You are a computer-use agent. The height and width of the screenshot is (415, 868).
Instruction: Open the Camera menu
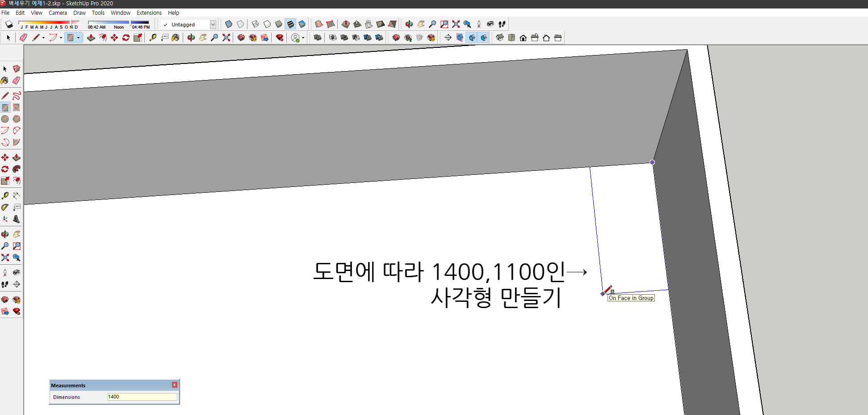[x=58, y=13]
